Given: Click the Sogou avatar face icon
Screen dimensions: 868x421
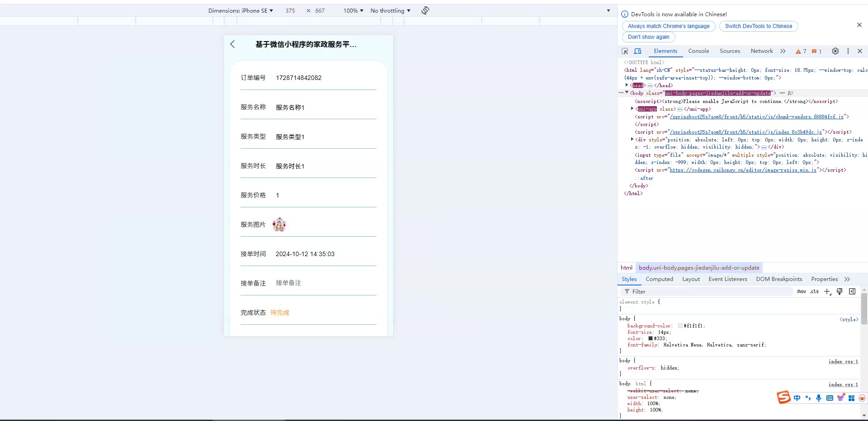Looking at the screenshot, I should point(862,398).
